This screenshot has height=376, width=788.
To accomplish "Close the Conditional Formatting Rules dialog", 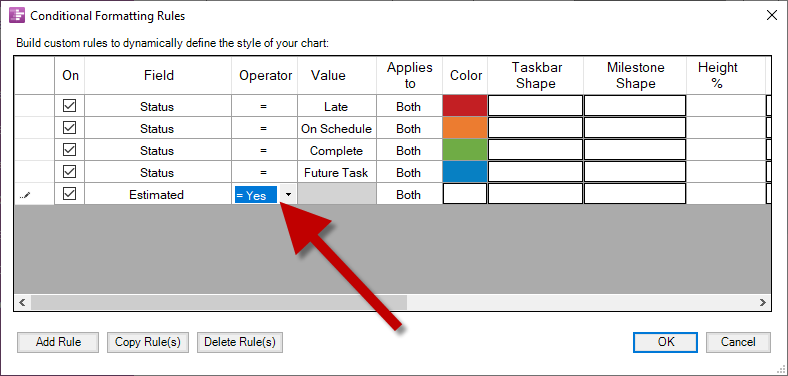I will [771, 15].
